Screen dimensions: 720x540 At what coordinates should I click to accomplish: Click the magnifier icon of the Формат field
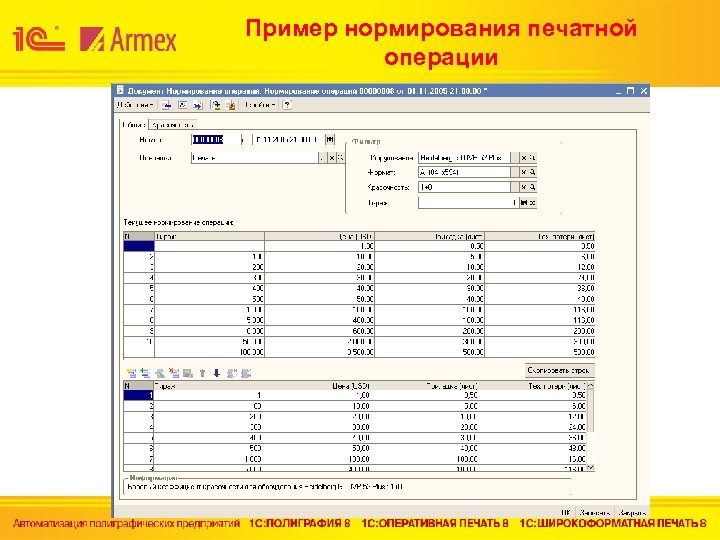point(533,172)
